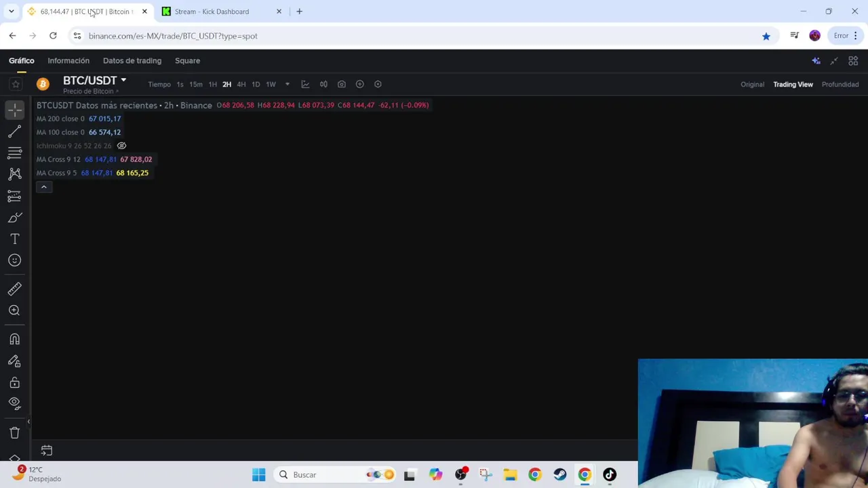Viewport: 868px width, 488px height.
Task: Open the emoji icons tool
Action: coord(15,260)
